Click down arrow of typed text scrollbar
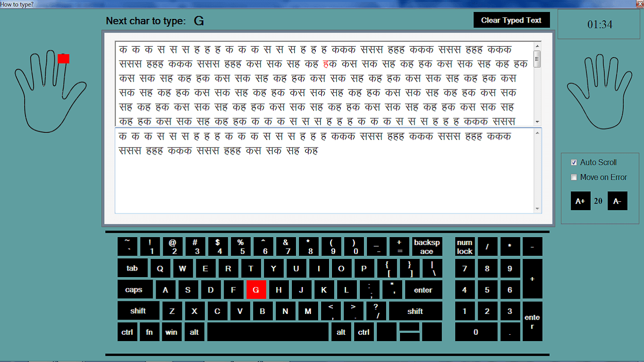The image size is (644, 362). [x=537, y=209]
